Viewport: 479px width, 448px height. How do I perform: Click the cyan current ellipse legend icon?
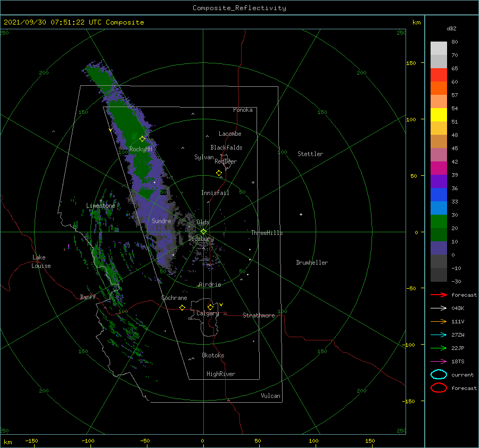click(439, 374)
